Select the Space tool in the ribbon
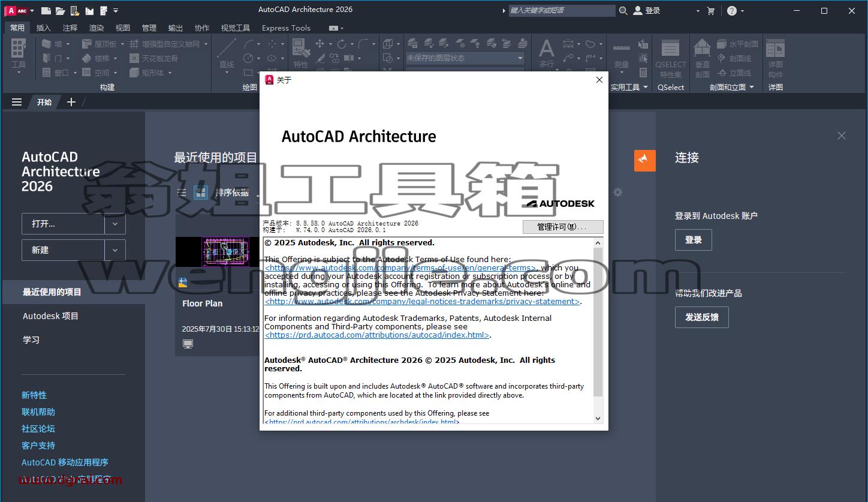 96,73
